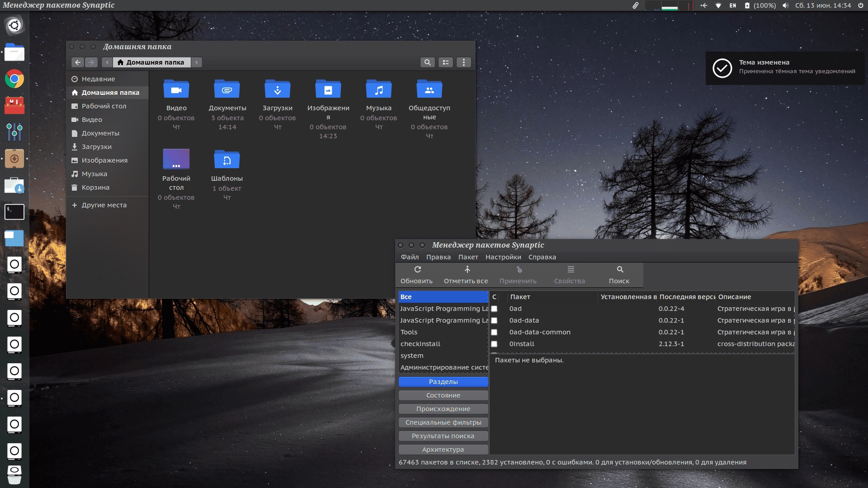Viewport: 868px width, 488px height.
Task: Open the Видео folder icon
Action: click(176, 89)
